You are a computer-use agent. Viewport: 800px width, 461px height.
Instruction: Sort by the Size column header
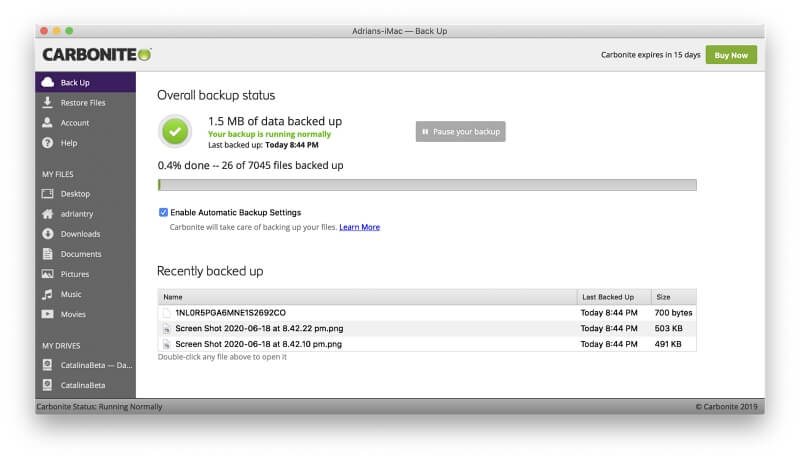[674, 297]
